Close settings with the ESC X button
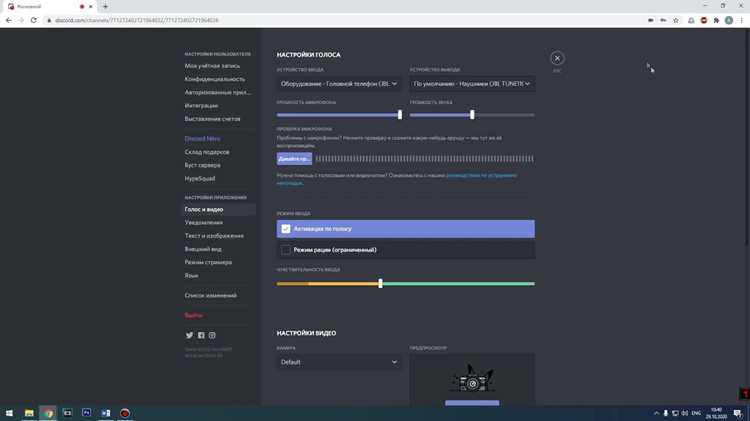The image size is (750, 421). point(557,58)
